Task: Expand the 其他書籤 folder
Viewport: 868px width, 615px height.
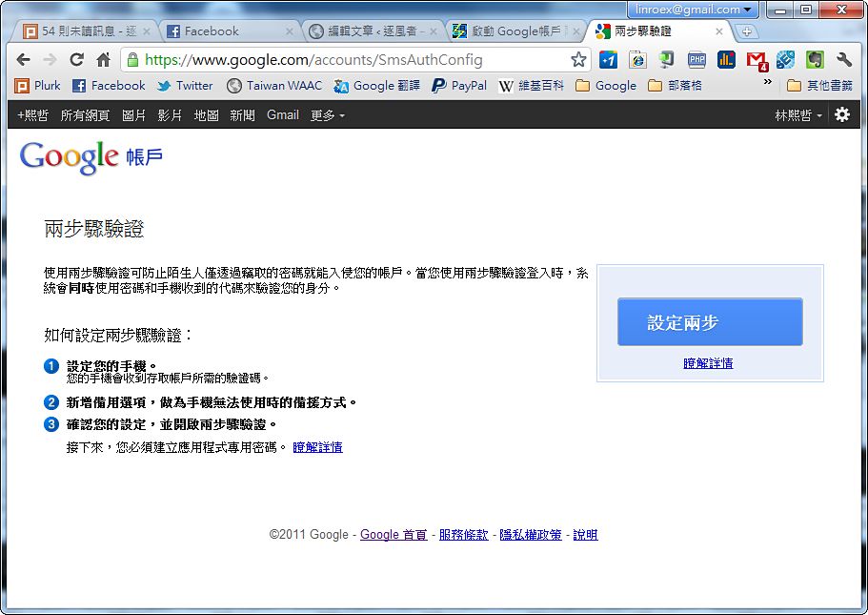Action: point(819,85)
